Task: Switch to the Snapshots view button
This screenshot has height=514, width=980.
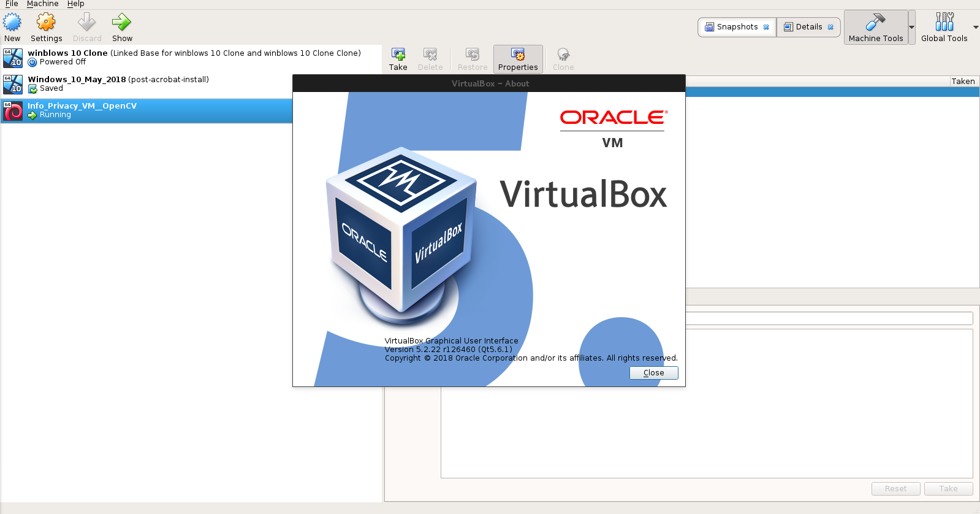Action: 732,27
